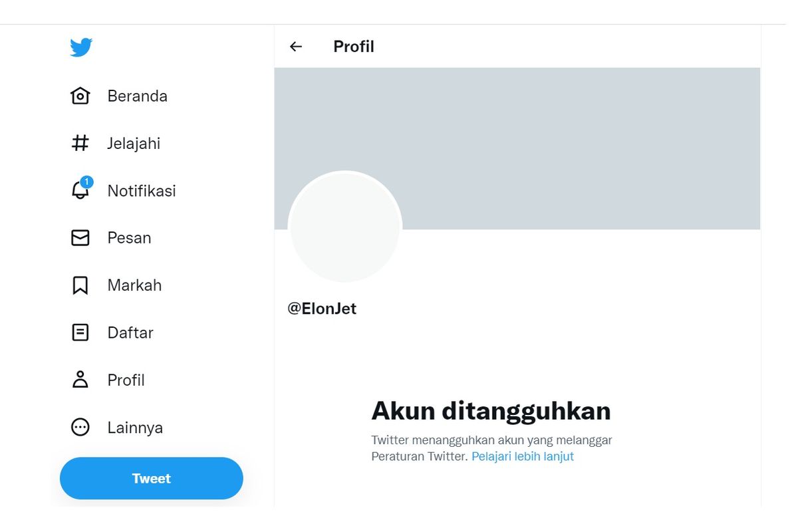Open the Lainnya options menu
This screenshot has height=532, width=798.
135,428
